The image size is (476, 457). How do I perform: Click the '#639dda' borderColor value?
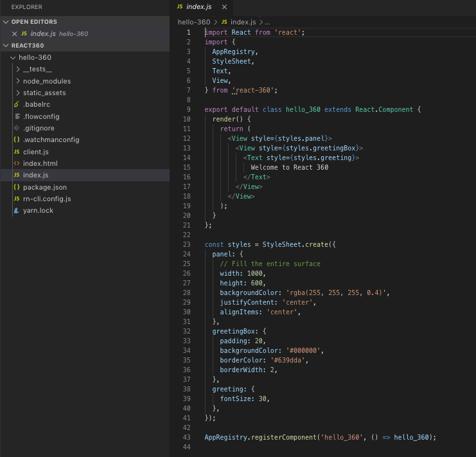click(288, 360)
